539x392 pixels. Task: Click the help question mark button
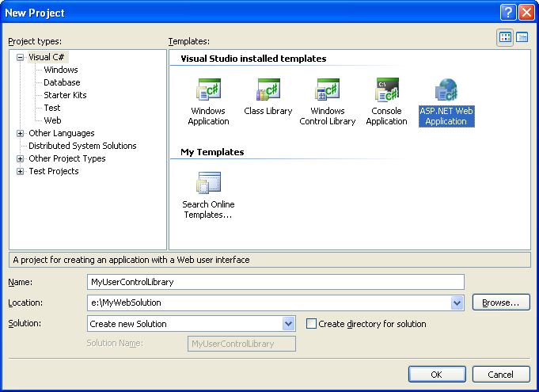click(x=509, y=13)
